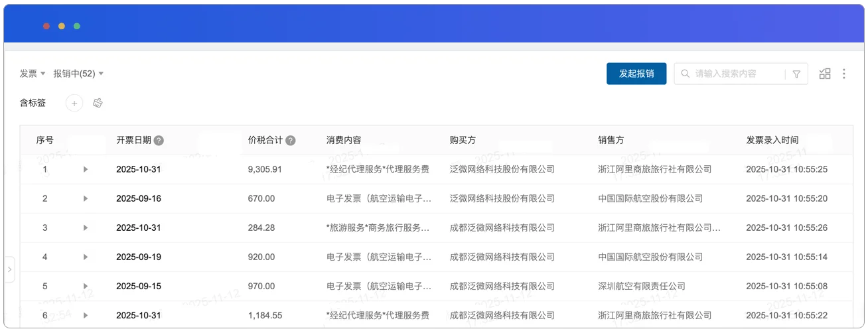Click entry time 2025-10-31 10:55:22

click(787, 315)
